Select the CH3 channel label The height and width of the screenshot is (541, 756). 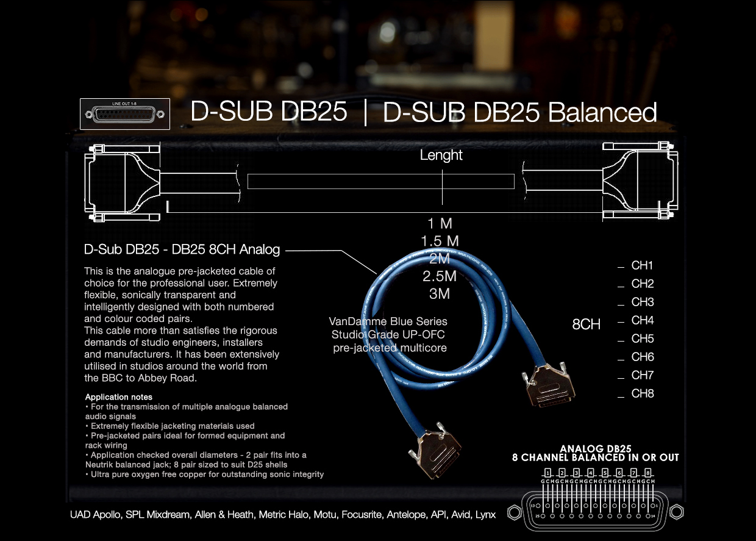pos(643,302)
